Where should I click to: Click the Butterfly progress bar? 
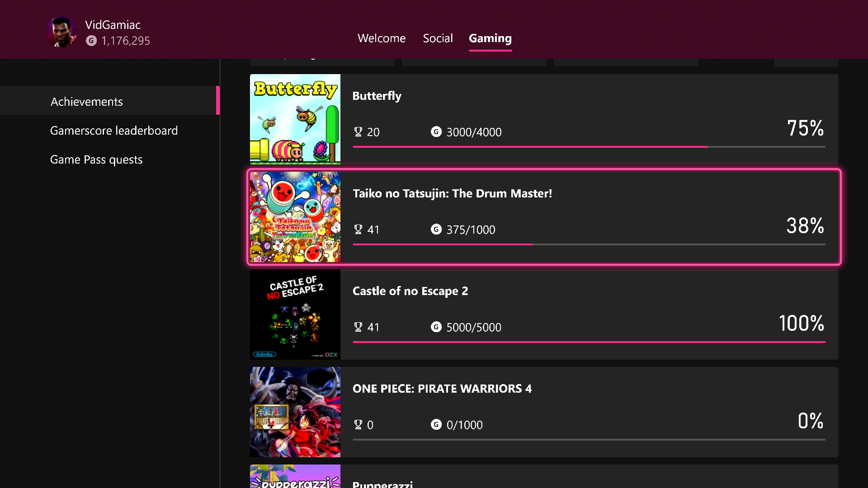point(589,147)
